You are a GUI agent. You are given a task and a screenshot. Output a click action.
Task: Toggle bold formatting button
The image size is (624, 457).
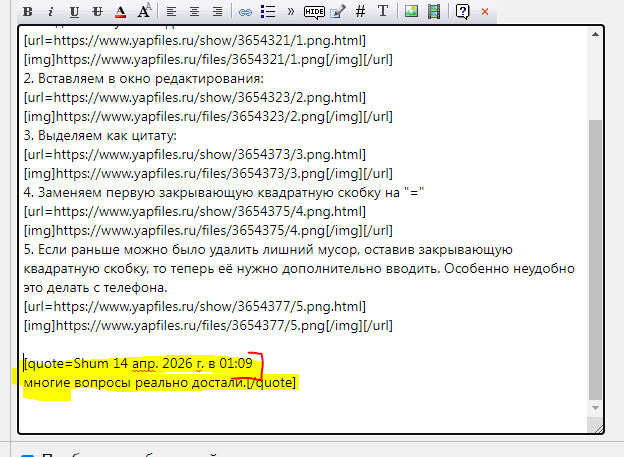pyautogui.click(x=29, y=12)
